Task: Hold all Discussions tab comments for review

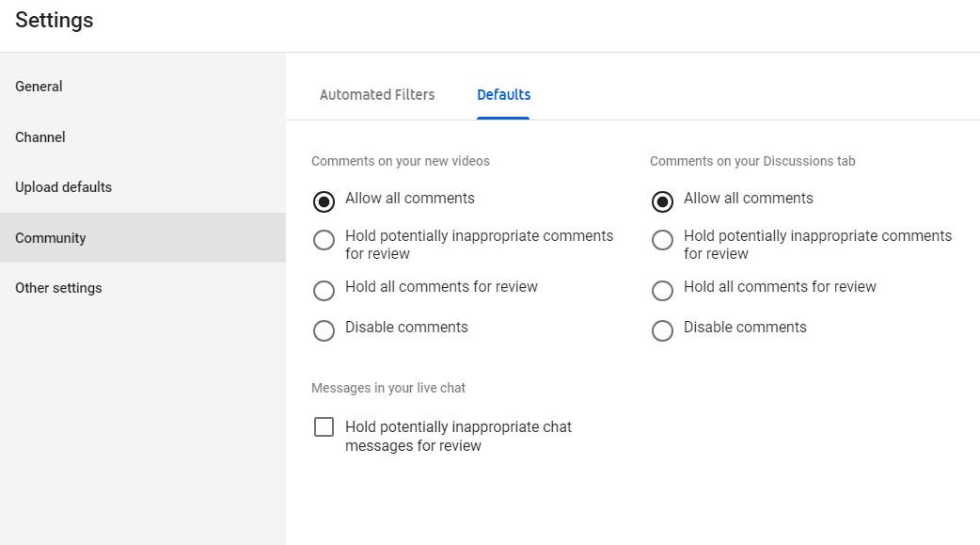Action: pyautogui.click(x=662, y=291)
